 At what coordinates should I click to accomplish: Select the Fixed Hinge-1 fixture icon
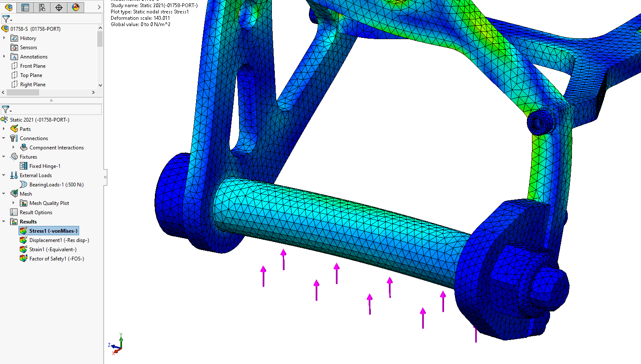tap(24, 166)
